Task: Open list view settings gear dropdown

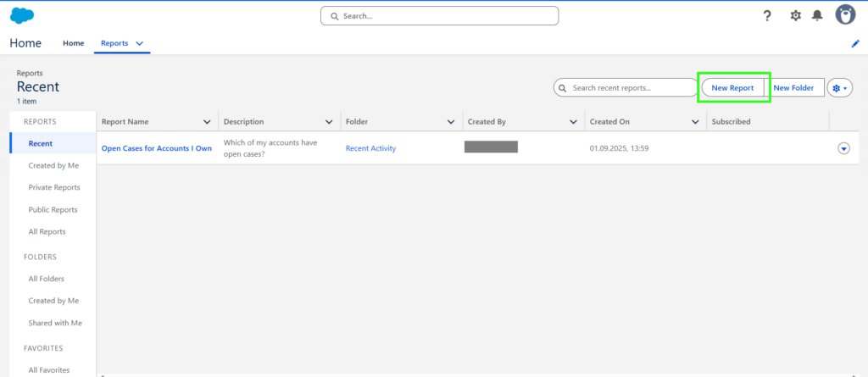Action: click(x=840, y=88)
